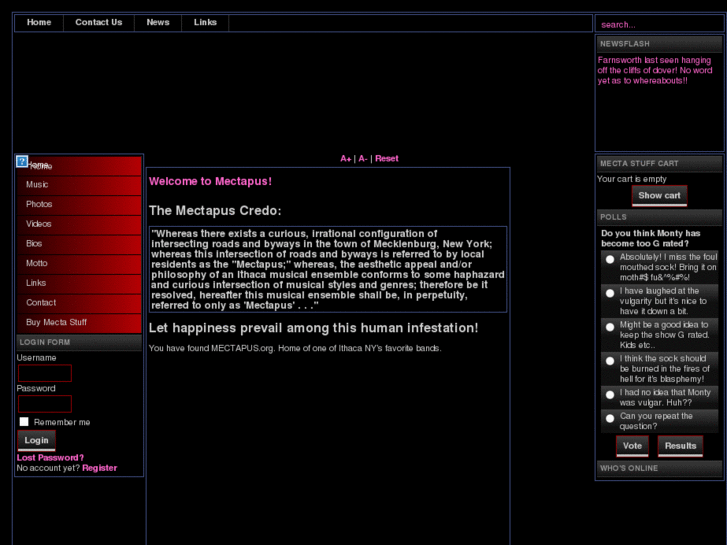727x545 pixels.
Task: Click the WHO'S ONLINE module header
Action: coord(659,468)
